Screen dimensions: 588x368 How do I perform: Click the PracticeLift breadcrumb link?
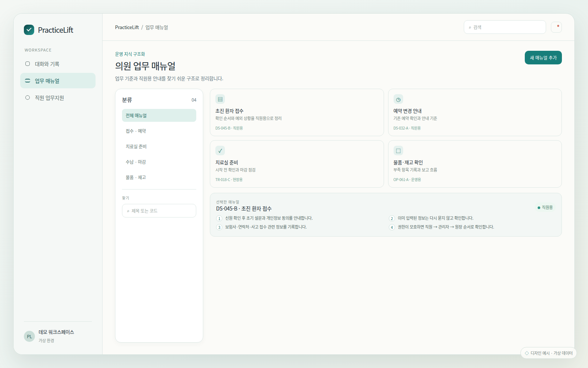(127, 27)
